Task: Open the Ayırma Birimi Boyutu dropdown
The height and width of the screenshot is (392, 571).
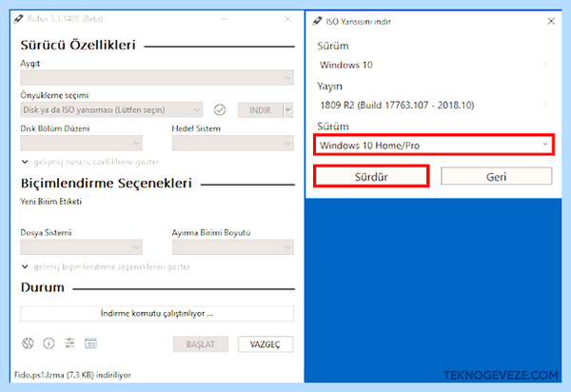Action: pyautogui.click(x=233, y=247)
